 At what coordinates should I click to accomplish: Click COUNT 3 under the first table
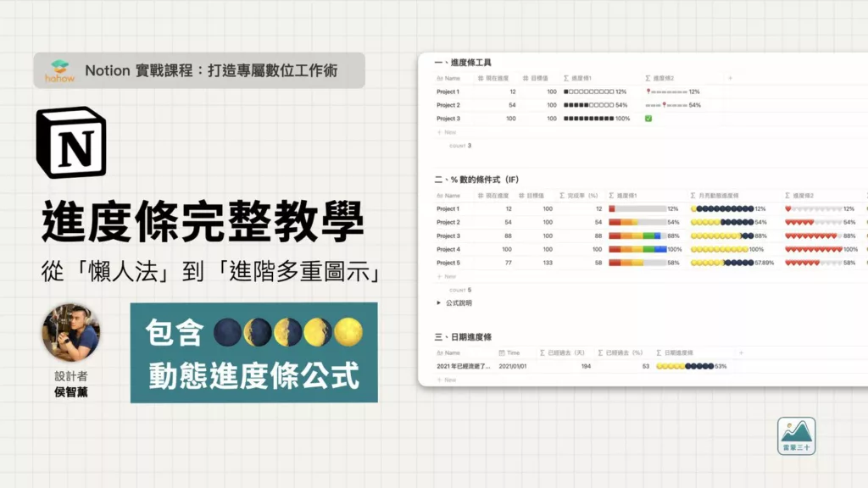pyautogui.click(x=460, y=146)
